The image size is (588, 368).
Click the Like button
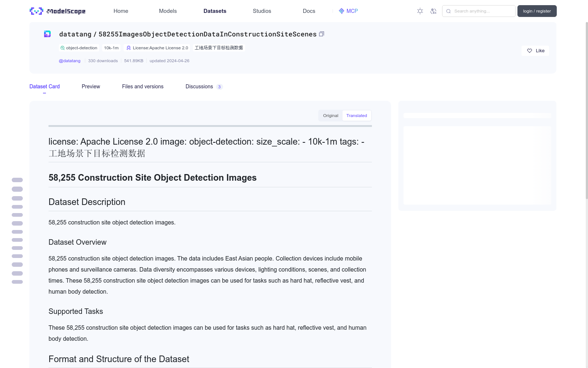[x=535, y=51]
